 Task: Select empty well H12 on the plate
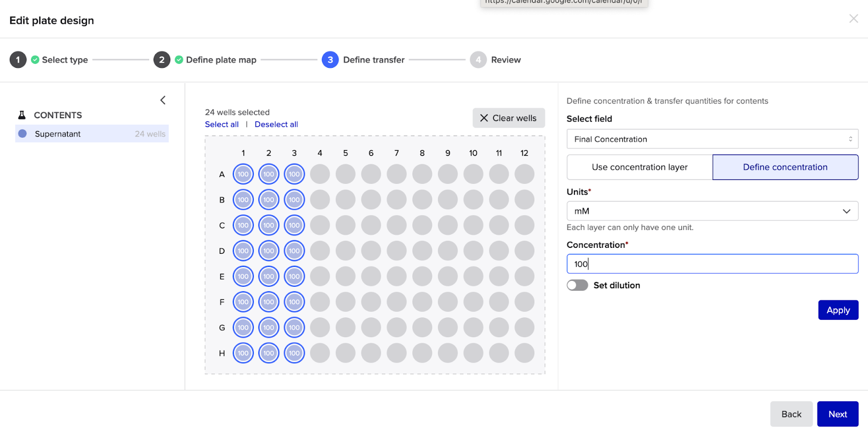(x=524, y=353)
